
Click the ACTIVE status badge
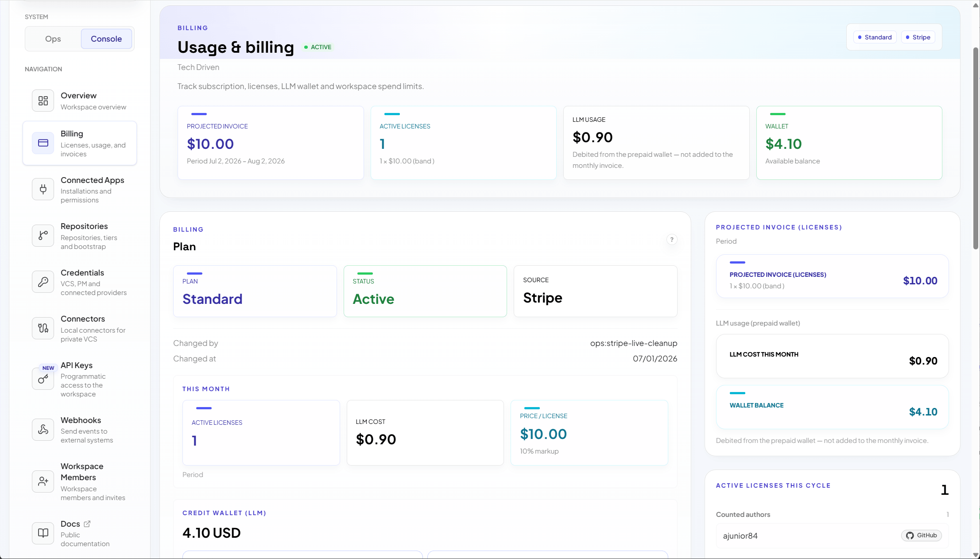[x=318, y=47]
